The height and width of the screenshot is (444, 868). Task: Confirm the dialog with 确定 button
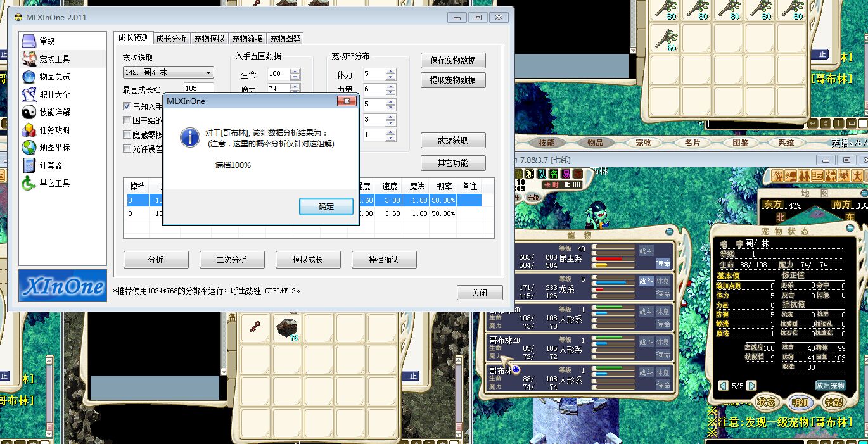coord(326,206)
